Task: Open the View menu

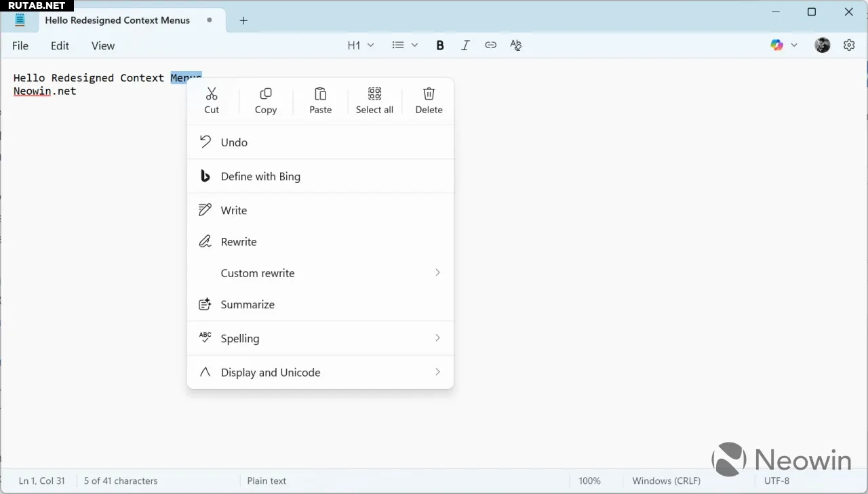Action: pos(103,45)
